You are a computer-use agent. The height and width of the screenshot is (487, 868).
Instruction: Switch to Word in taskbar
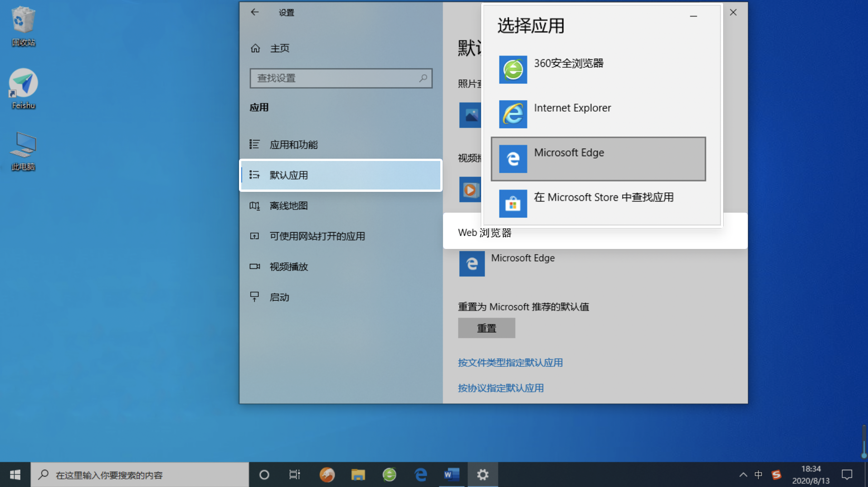[452, 475]
